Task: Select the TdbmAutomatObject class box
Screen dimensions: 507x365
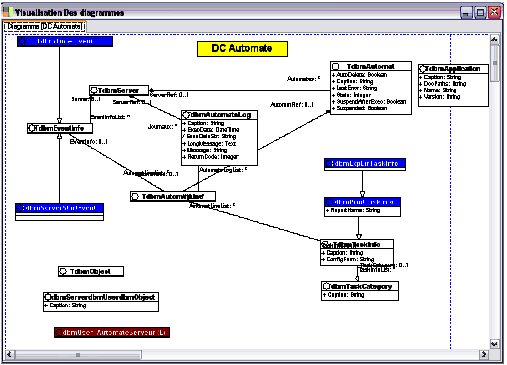Action: point(173,196)
